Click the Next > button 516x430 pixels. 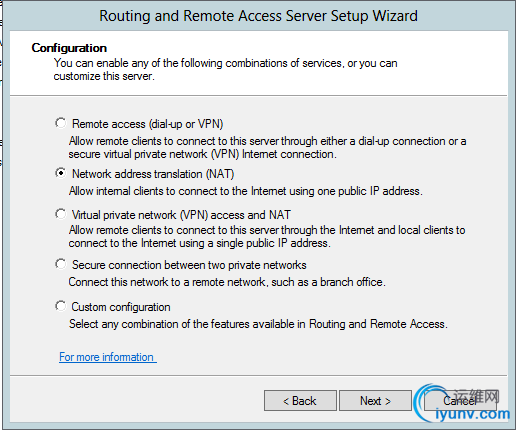375,401
